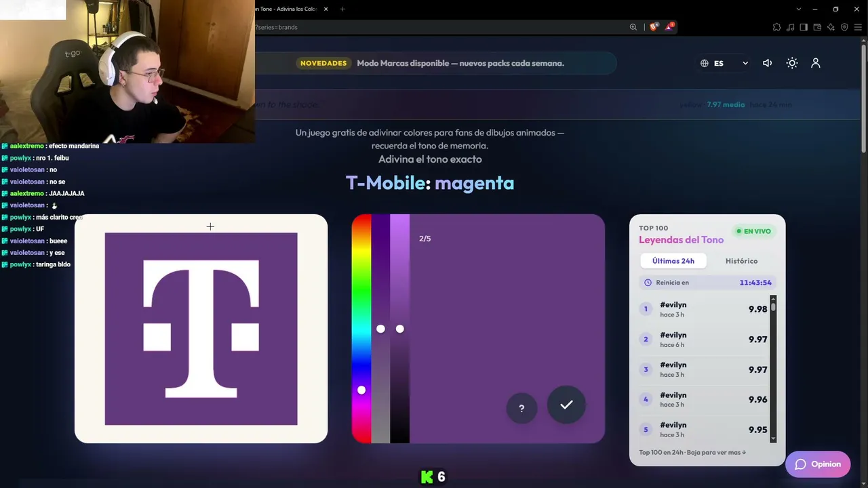This screenshot has height=488, width=868.
Task: Click the leaderboard scrollbar up arrow
Action: point(773,299)
